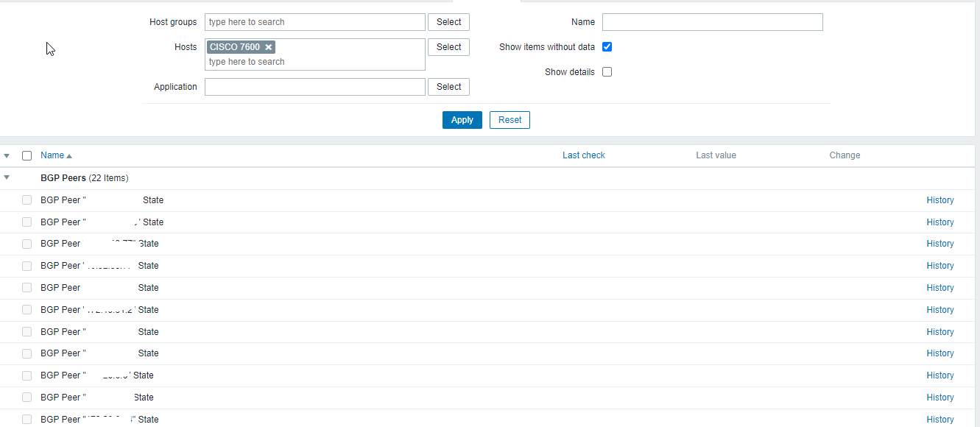This screenshot has width=980, height=427.
Task: Collapse all groups using the header arrow
Action: coord(7,156)
